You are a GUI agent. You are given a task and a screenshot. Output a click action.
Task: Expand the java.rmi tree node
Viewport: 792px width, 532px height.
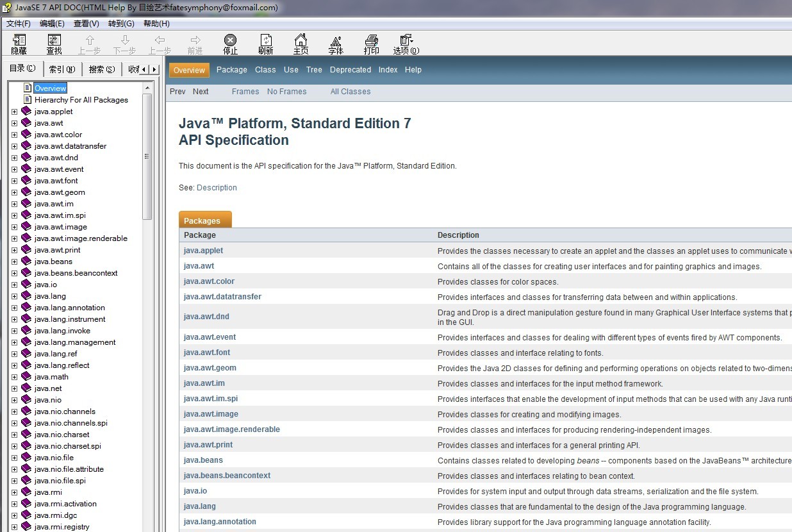click(15, 492)
